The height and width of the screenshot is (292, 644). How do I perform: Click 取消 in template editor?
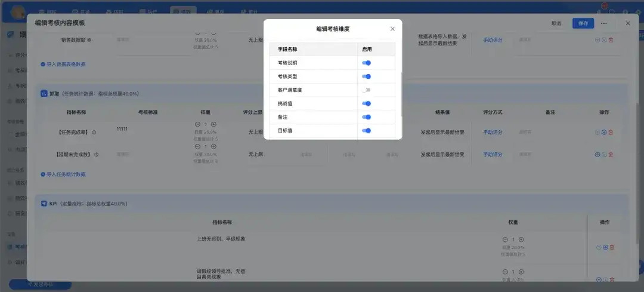556,23
